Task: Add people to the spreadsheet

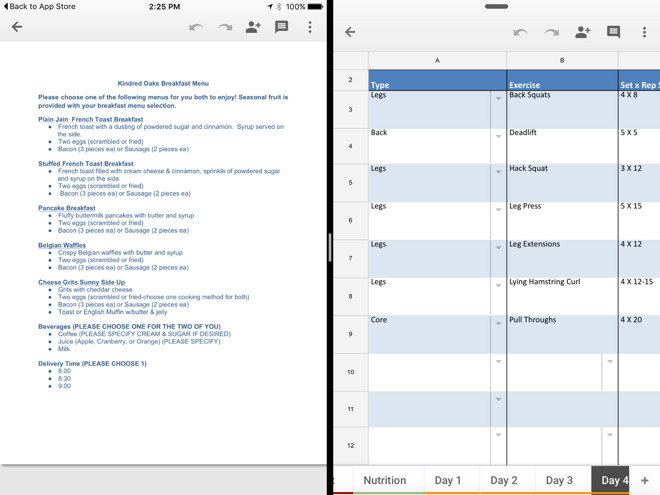Action: [583, 32]
